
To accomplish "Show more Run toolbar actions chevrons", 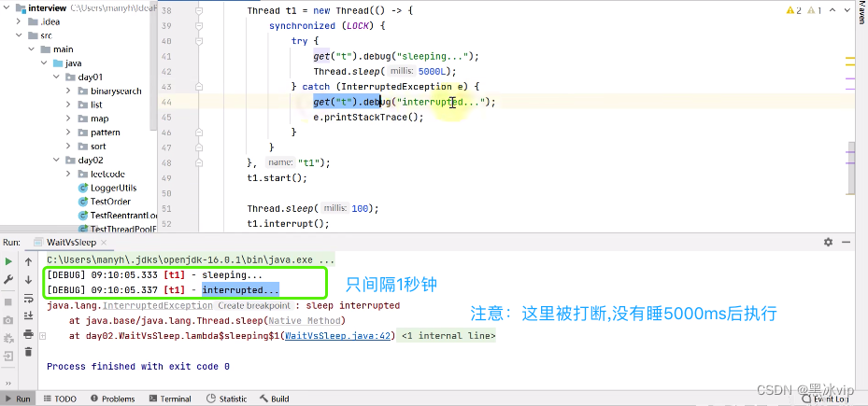I will [x=8, y=384].
